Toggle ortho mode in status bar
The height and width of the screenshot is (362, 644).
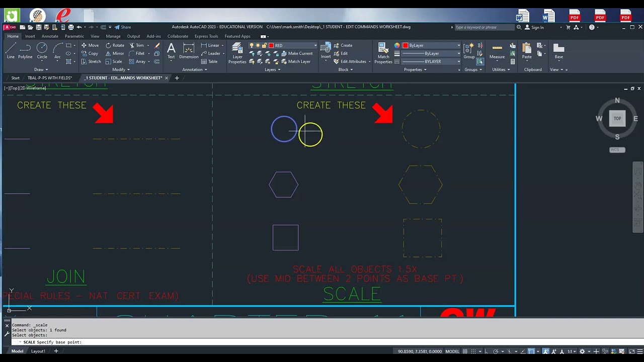(486, 351)
